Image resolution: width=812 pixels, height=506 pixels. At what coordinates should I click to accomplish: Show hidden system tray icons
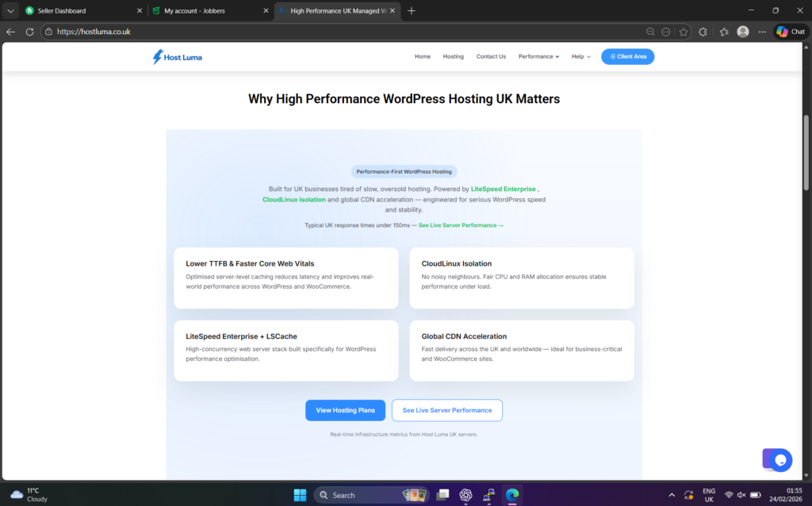672,495
